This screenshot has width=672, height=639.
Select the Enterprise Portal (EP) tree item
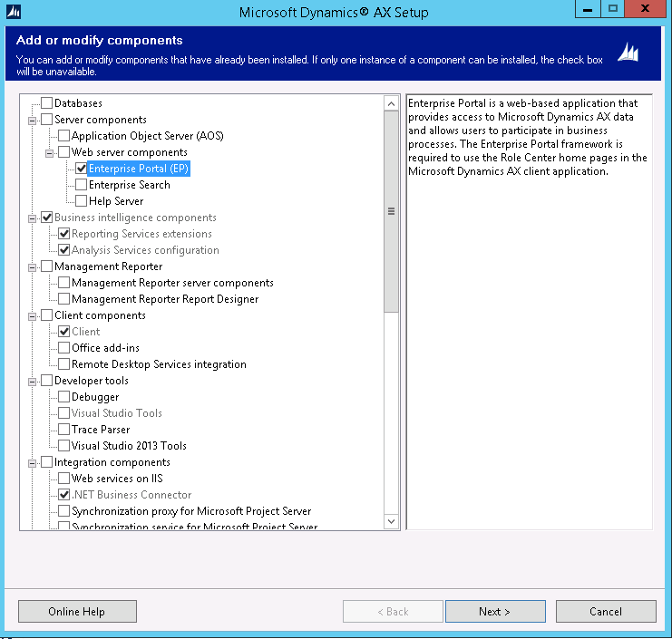coord(139,169)
